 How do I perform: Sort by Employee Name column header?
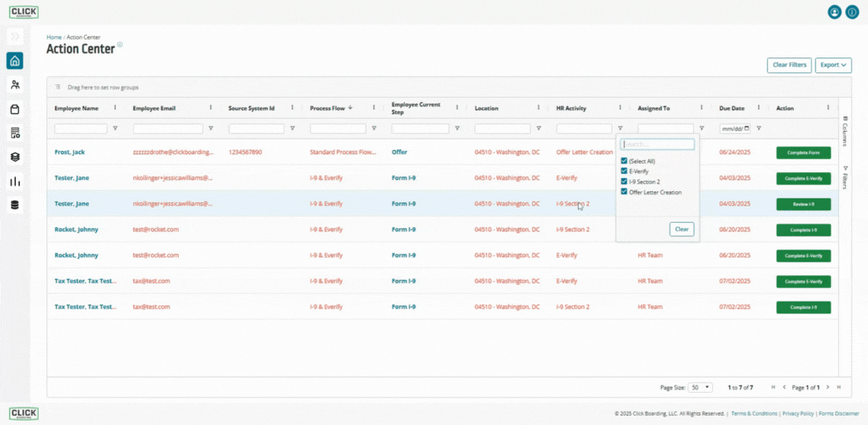coord(76,109)
